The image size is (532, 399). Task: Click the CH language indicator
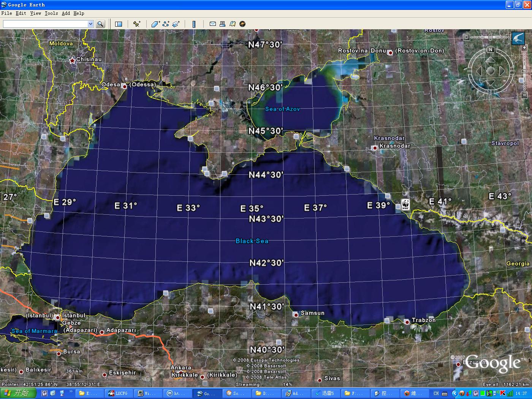436,393
